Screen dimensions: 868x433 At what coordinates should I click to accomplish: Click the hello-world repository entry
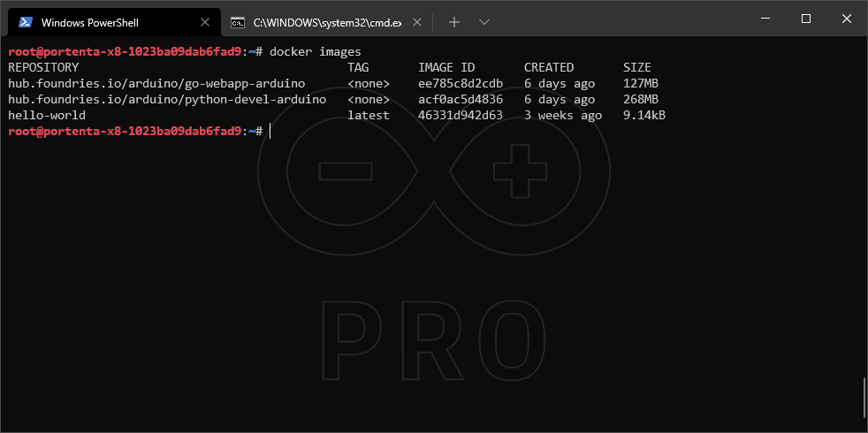click(47, 115)
